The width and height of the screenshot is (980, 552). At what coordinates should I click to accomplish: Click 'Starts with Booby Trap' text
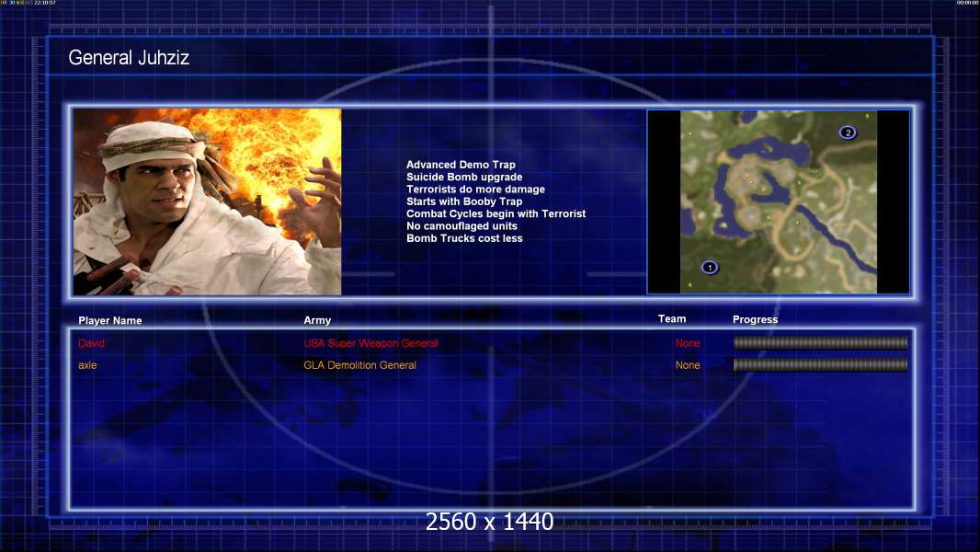pyautogui.click(x=464, y=201)
